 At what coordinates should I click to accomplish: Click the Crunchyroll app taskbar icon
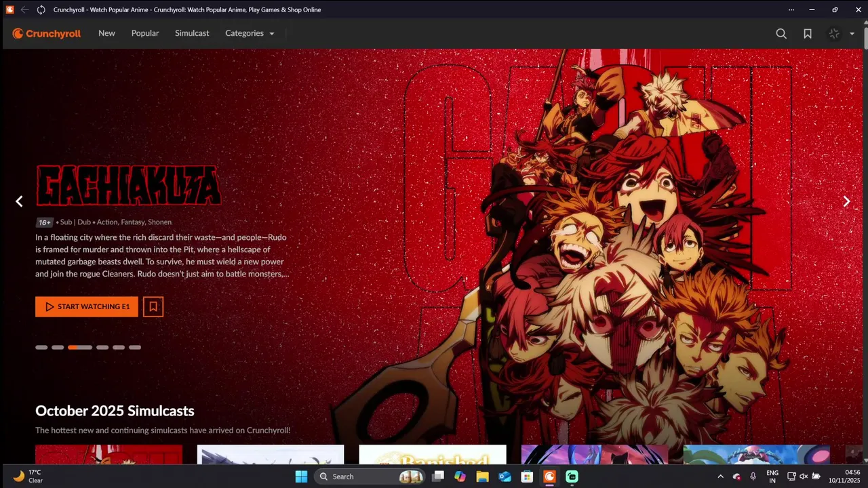[549, 476]
